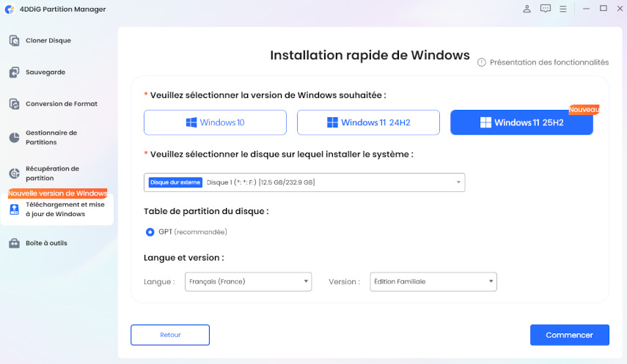This screenshot has width=627, height=364.
Task: Click the arrow of the Langue combo box
Action: click(x=306, y=281)
